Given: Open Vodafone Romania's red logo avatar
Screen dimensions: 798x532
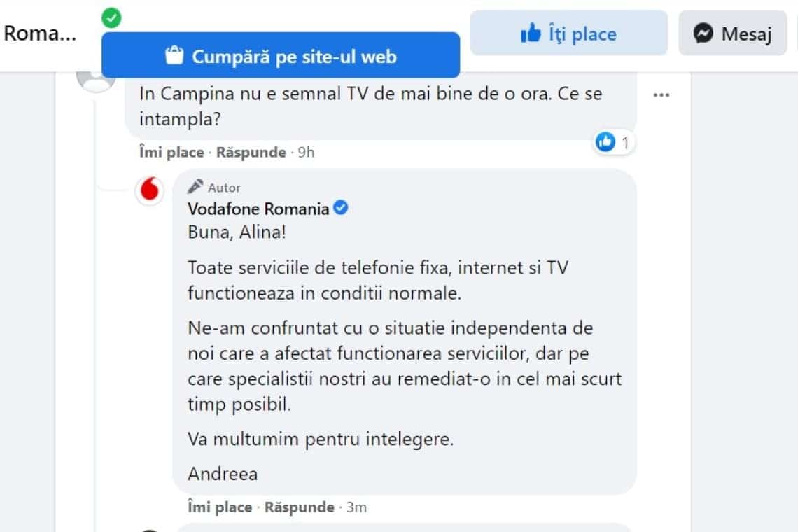Looking at the screenshot, I should tap(149, 190).
